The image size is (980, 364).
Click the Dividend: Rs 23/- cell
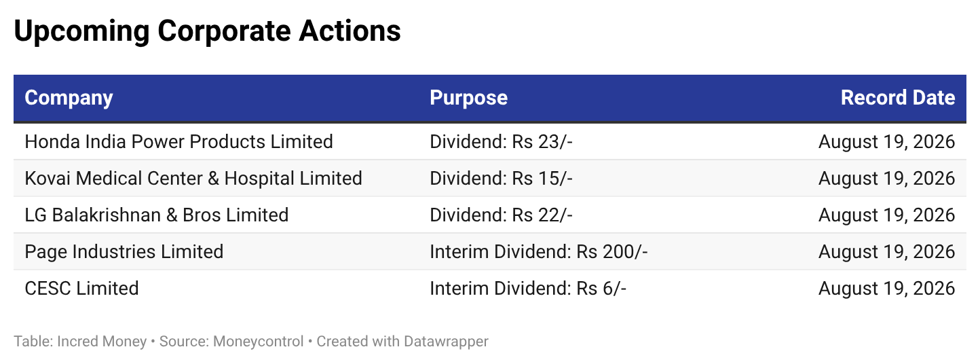click(502, 142)
